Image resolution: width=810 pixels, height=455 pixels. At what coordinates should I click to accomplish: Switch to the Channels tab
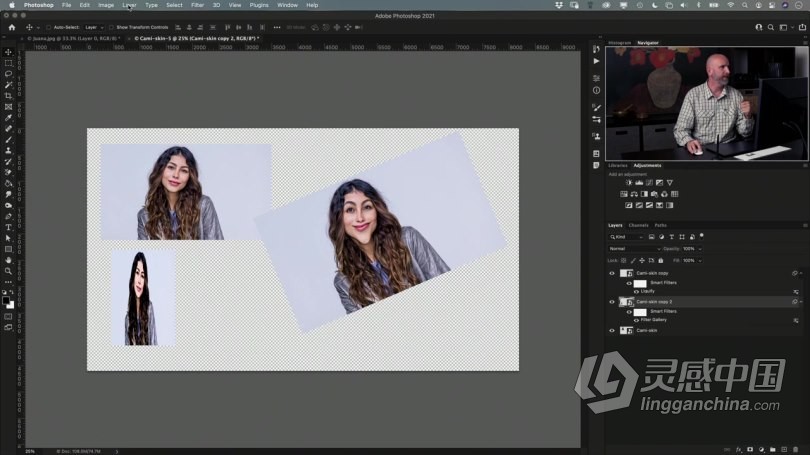(638, 225)
